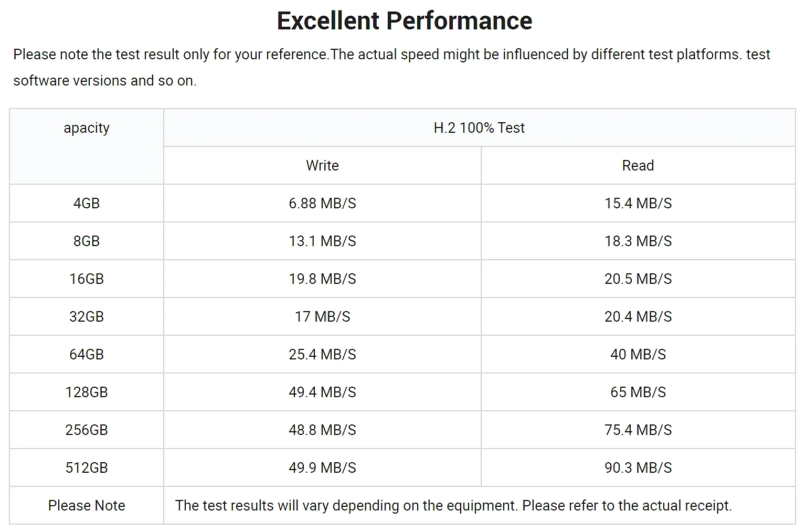
Task: Click the 40 MB/S read value
Action: (x=638, y=355)
